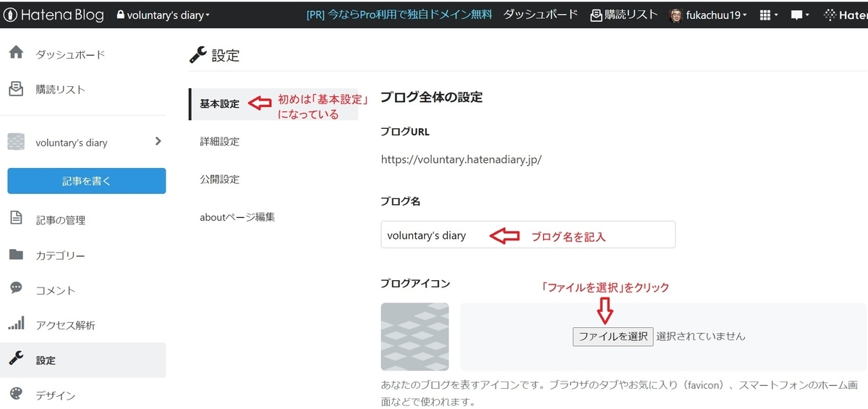868x409 pixels.
Task: Click the ブログ全体の設定 heading
Action: (x=431, y=97)
